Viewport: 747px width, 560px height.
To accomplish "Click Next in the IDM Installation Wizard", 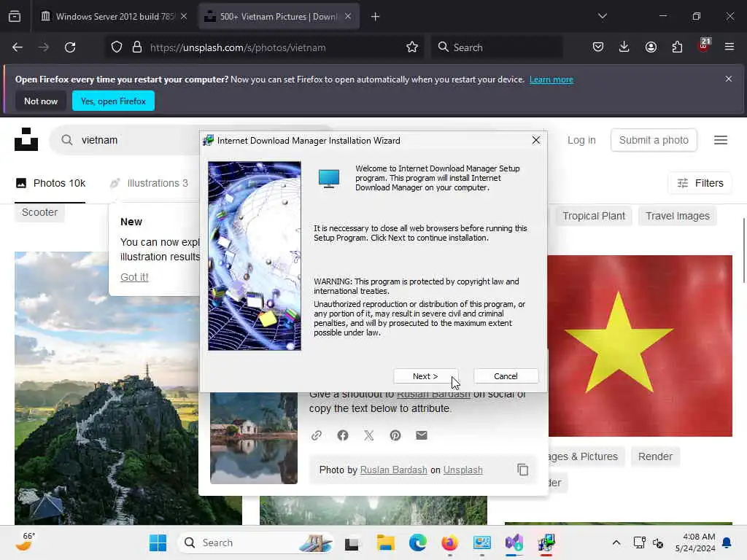I will (425, 376).
